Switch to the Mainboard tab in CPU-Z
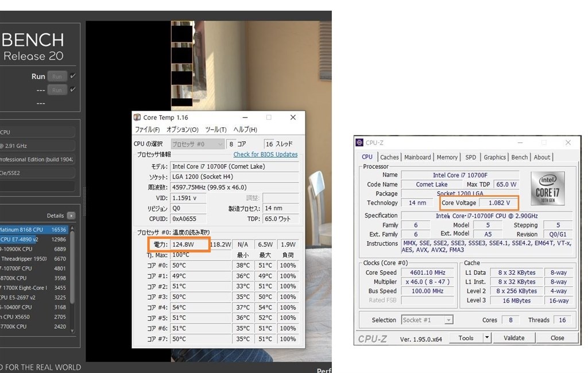 pyautogui.click(x=417, y=157)
